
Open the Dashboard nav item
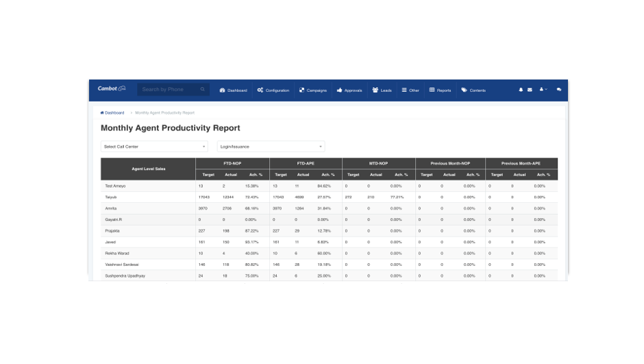coord(233,90)
